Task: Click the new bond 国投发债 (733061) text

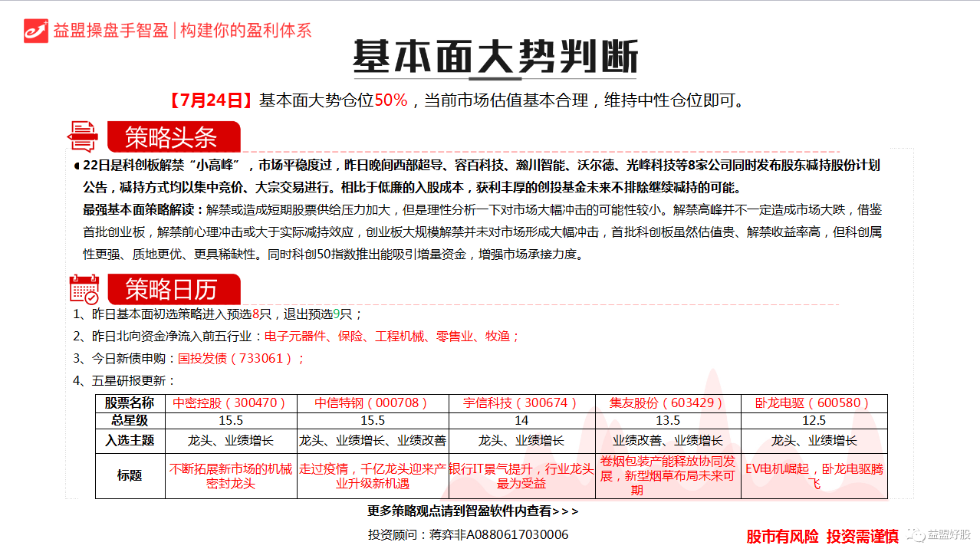Action: [x=241, y=358]
